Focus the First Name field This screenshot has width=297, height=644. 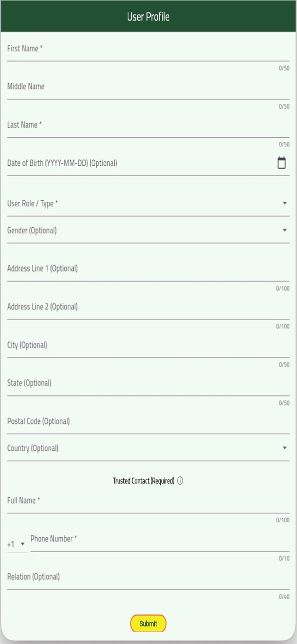click(148, 49)
